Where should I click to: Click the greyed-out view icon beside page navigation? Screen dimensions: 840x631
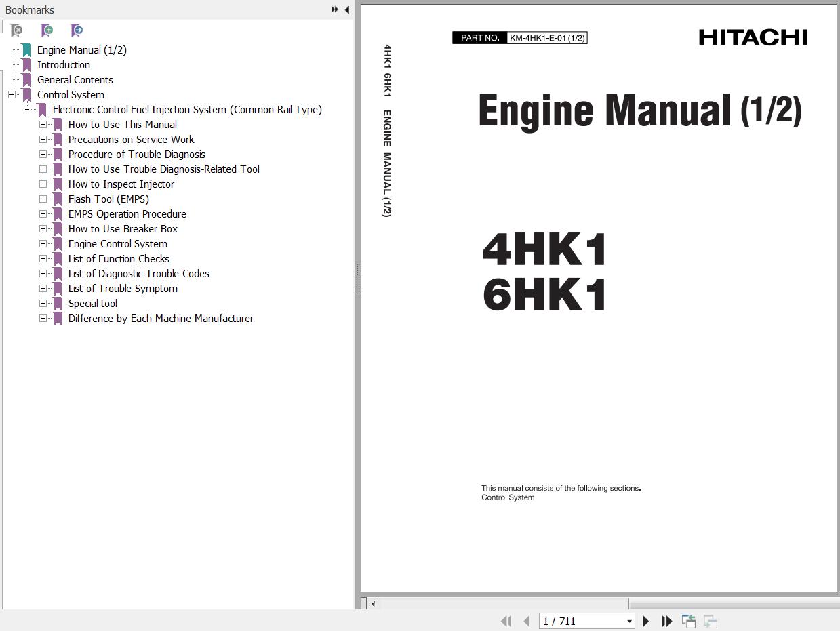(711, 621)
